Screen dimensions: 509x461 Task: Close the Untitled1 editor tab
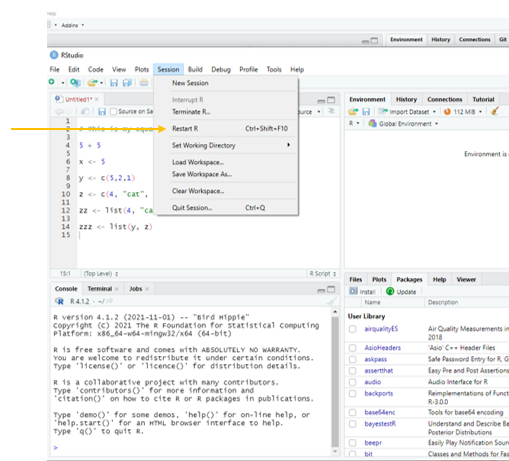[x=97, y=99]
